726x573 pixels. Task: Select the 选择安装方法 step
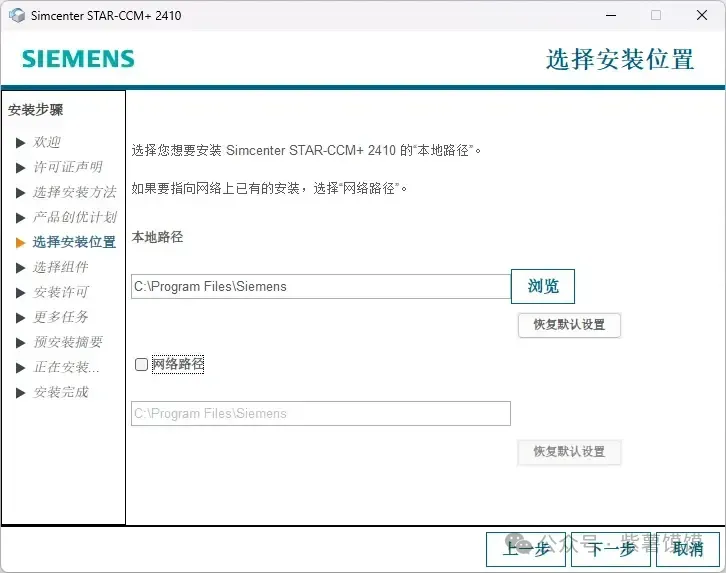[74, 192]
